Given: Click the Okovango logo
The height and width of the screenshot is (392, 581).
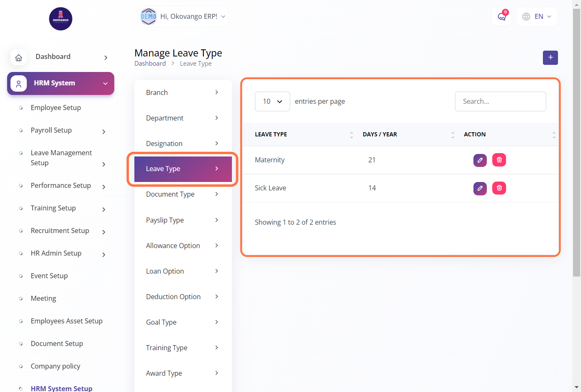Looking at the screenshot, I should pyautogui.click(x=61, y=19).
